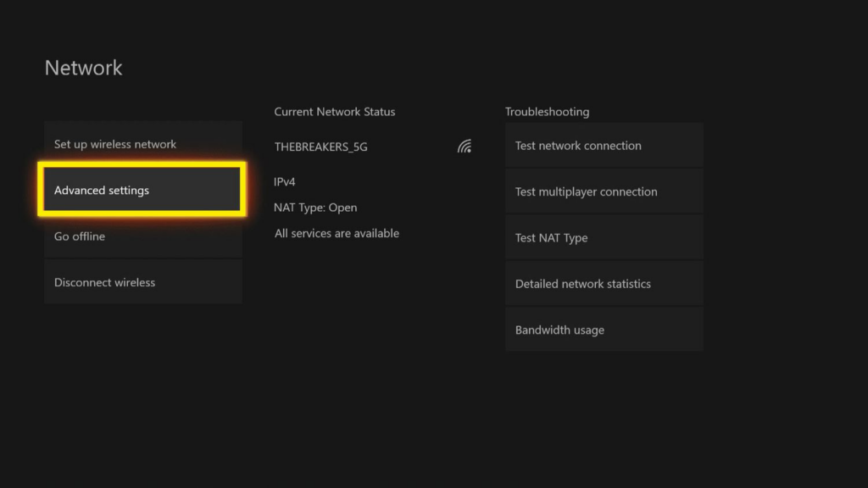The height and width of the screenshot is (488, 868).
Task: Click the All services are available text
Action: [337, 233]
